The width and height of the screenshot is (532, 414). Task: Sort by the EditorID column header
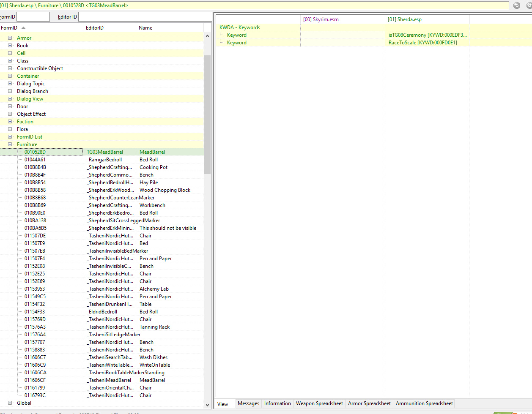(x=109, y=28)
